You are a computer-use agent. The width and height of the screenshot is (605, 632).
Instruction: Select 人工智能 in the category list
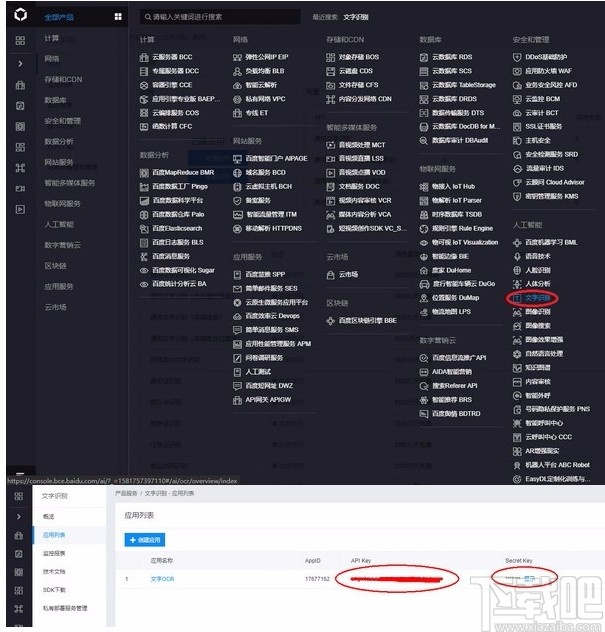(59, 224)
